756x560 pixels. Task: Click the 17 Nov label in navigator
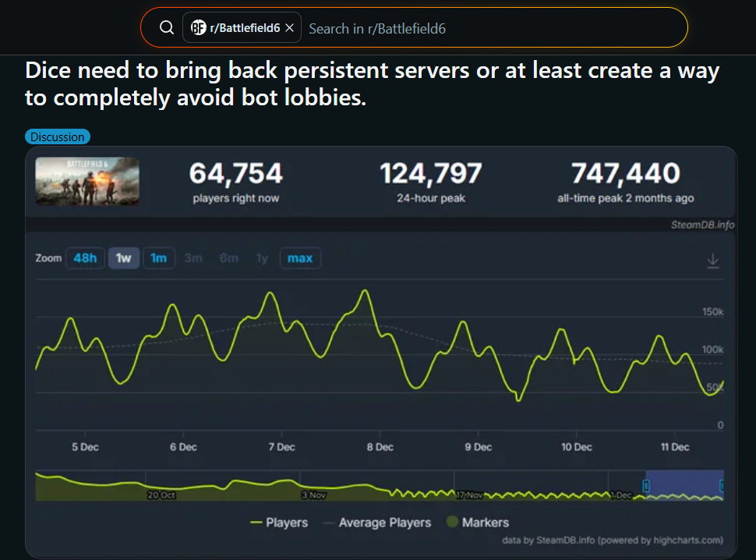point(469,495)
